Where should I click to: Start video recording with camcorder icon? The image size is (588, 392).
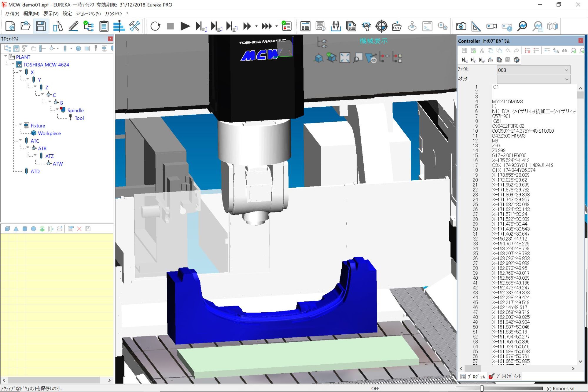tap(492, 26)
